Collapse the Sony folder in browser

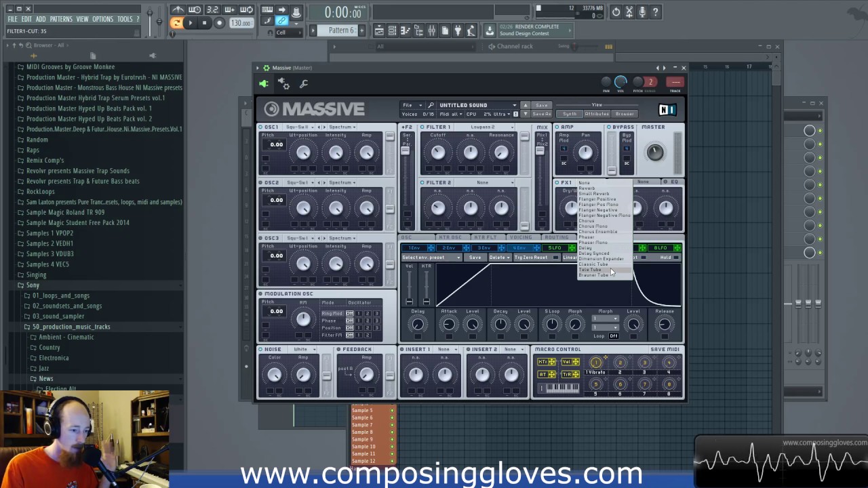33,285
